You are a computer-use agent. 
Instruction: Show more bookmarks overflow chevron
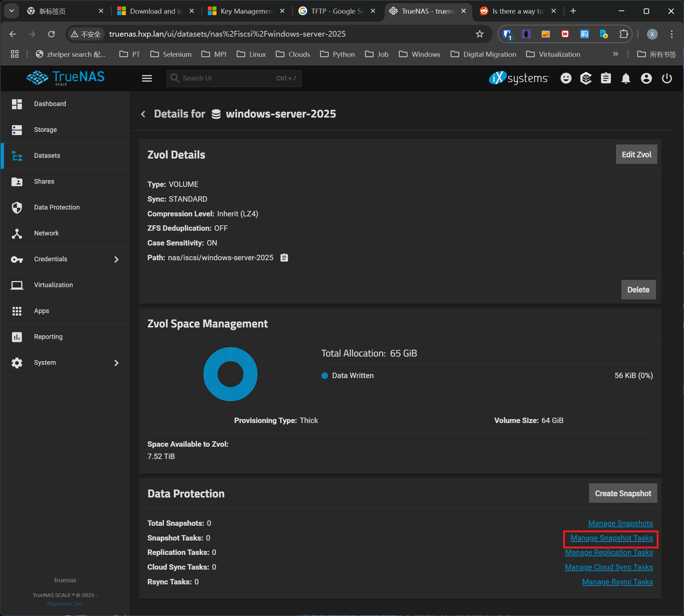pyautogui.click(x=615, y=54)
